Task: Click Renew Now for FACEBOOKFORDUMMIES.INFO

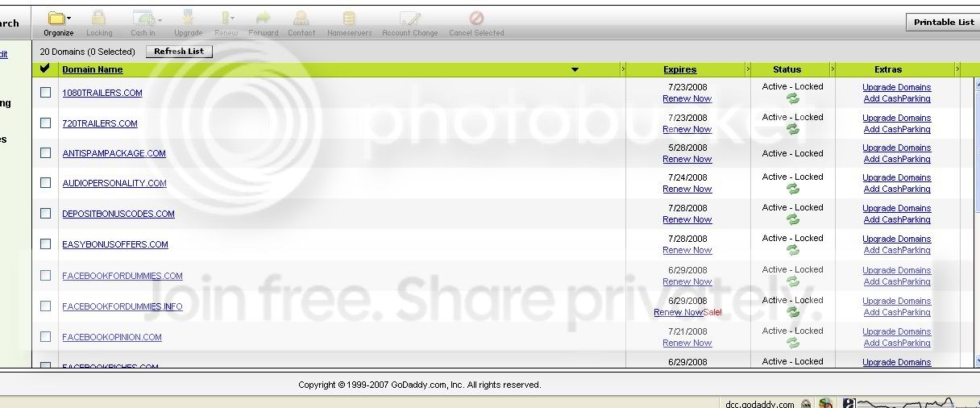Action: (x=679, y=312)
